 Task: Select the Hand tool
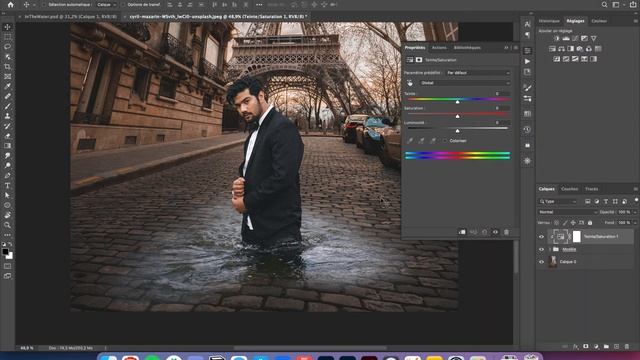coord(7,215)
